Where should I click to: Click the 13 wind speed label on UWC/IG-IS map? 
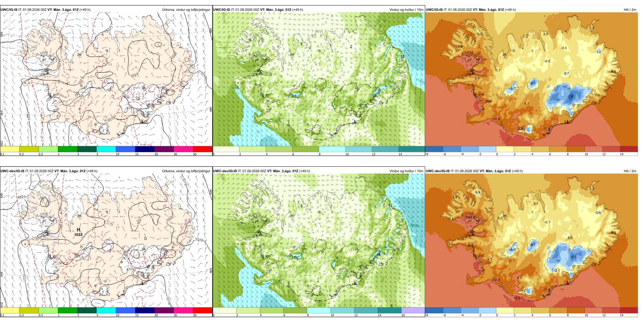point(402,57)
